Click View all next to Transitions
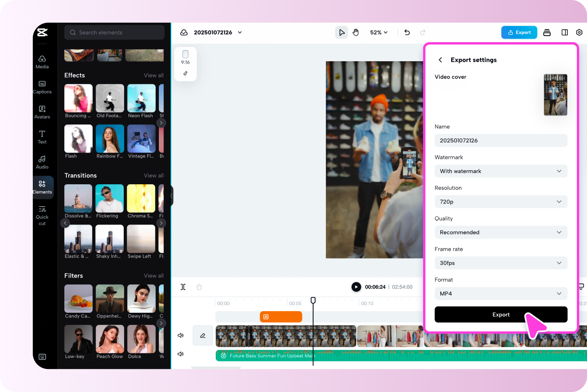The width and height of the screenshot is (587, 392). coord(153,175)
